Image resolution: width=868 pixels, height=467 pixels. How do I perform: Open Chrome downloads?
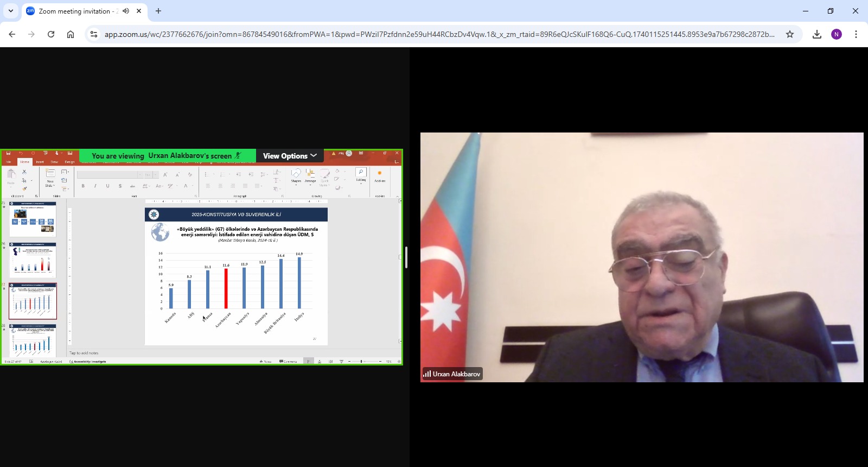pyautogui.click(x=816, y=34)
